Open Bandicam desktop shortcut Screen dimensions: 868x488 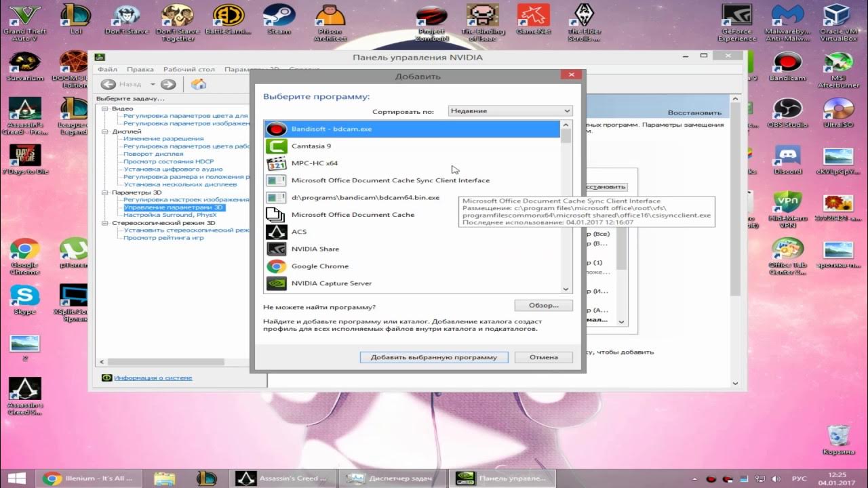787,68
